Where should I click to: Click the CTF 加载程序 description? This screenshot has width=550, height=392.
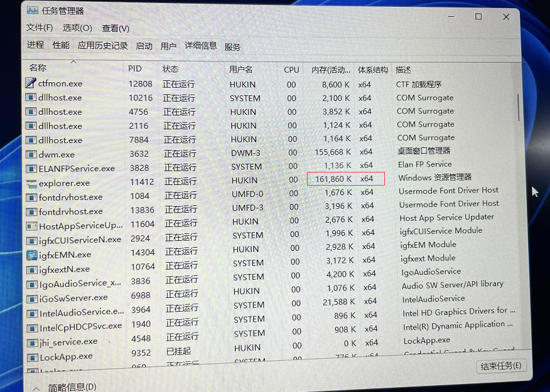click(x=419, y=85)
